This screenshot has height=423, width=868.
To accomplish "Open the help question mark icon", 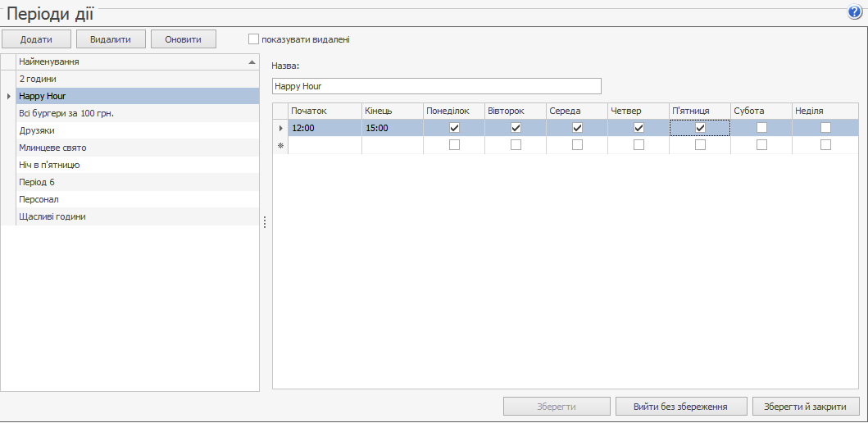I will [855, 11].
